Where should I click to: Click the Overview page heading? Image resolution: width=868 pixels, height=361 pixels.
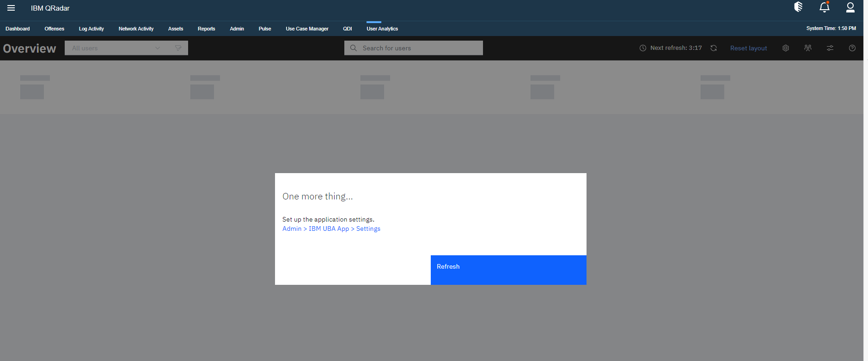(30, 48)
